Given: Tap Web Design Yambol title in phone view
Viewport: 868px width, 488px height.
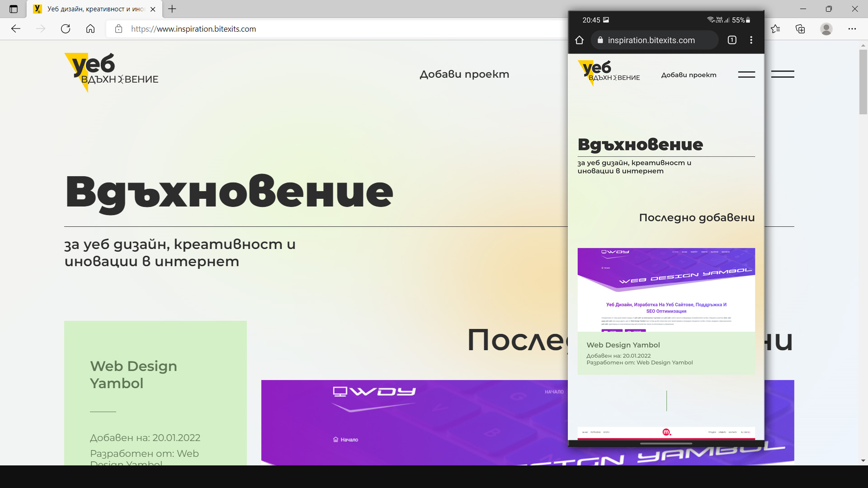Looking at the screenshot, I should click(623, 345).
